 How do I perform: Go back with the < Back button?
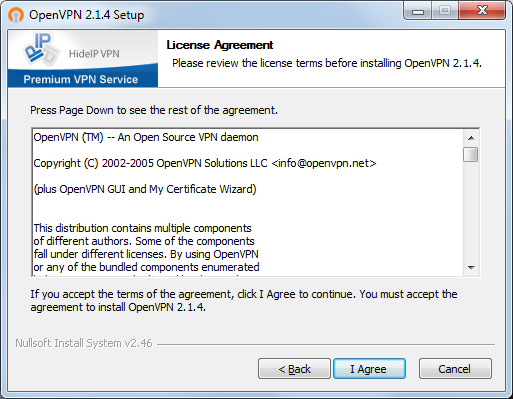tap(294, 369)
